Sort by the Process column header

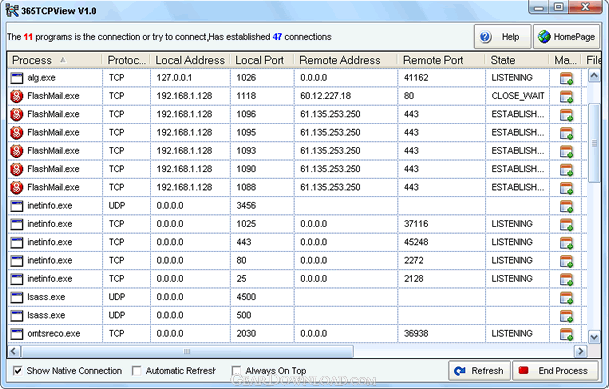55,60
